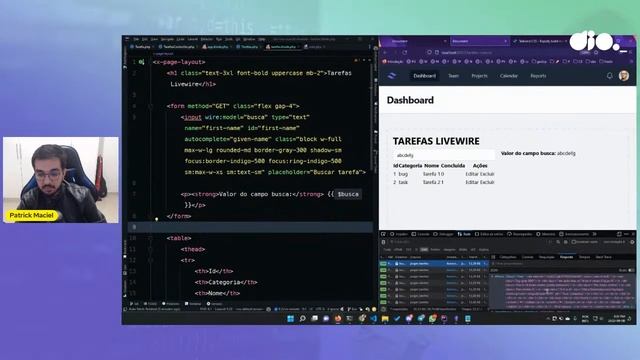Viewport: 640px width, 360px height.
Task: Switch to DevTools Inspector tab
Action: click(399, 234)
